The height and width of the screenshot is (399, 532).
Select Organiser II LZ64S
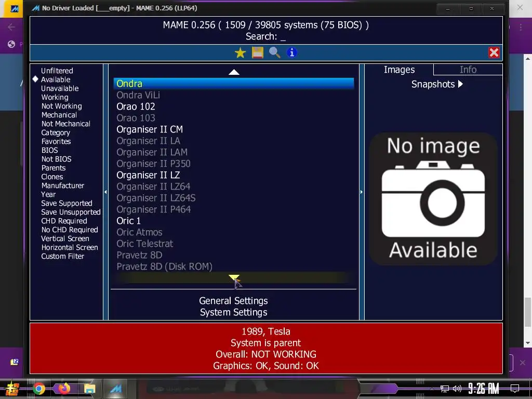(x=234, y=198)
